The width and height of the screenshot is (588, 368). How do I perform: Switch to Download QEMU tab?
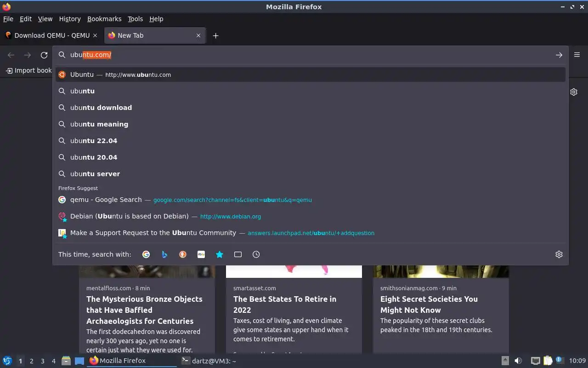tap(52, 35)
